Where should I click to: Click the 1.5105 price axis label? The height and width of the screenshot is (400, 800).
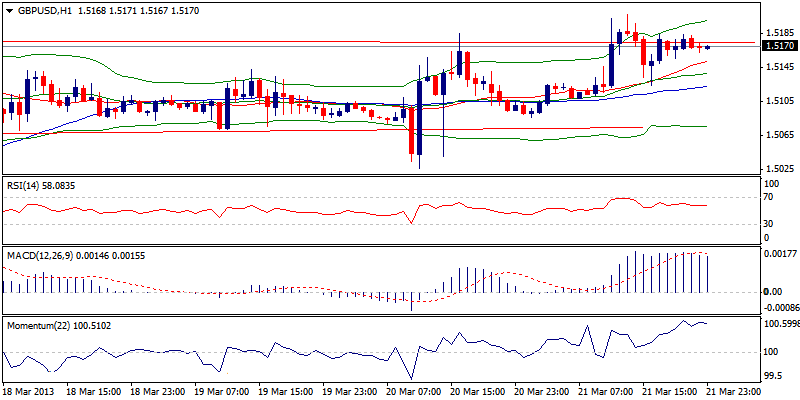(x=778, y=100)
